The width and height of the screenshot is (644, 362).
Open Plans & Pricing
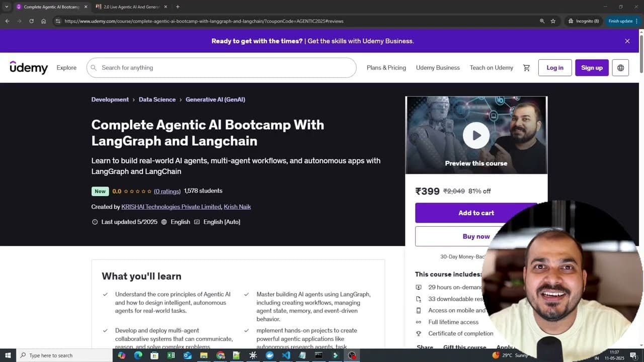(x=386, y=68)
